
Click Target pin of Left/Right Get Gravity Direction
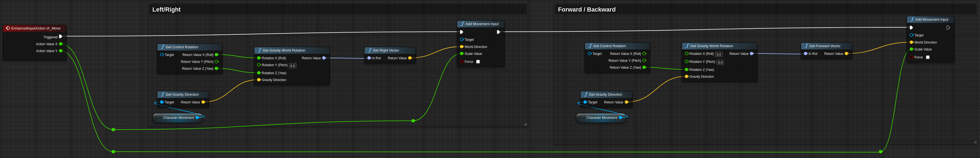point(162,102)
